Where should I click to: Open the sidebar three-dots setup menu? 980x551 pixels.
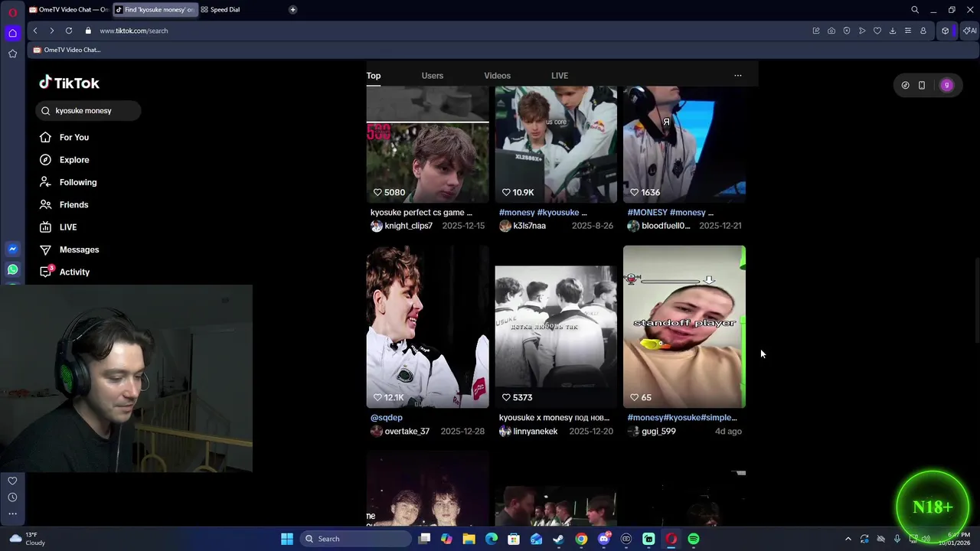[x=12, y=514]
